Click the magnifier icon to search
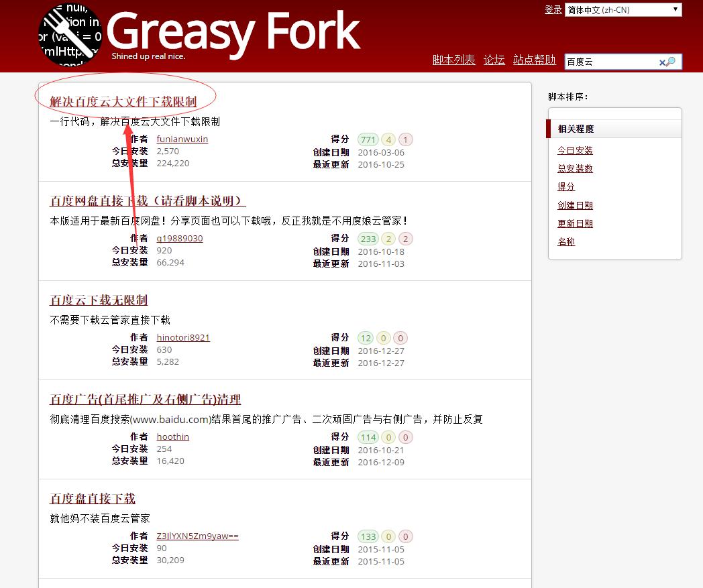The image size is (703, 588). click(x=671, y=62)
